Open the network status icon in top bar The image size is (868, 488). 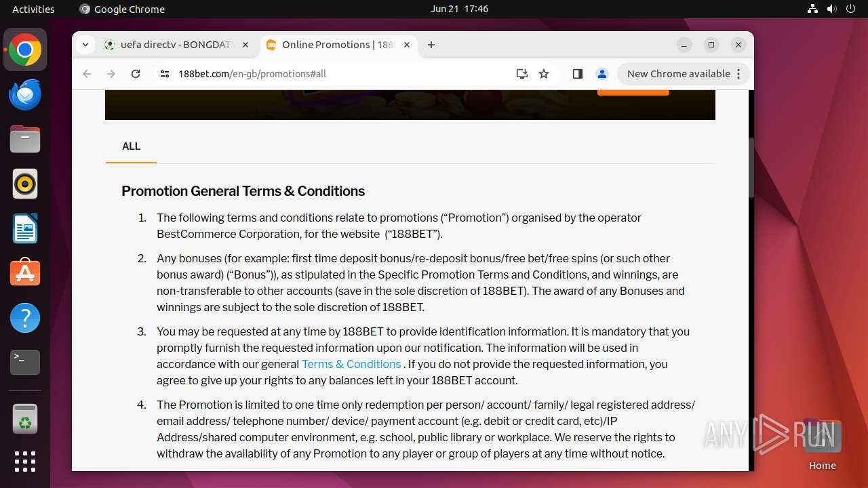point(813,9)
